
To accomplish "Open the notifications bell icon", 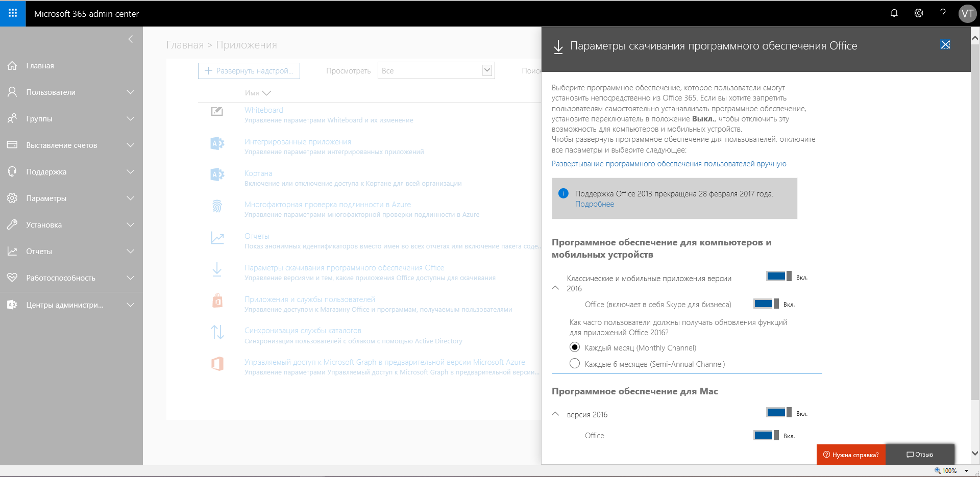I will click(x=894, y=13).
